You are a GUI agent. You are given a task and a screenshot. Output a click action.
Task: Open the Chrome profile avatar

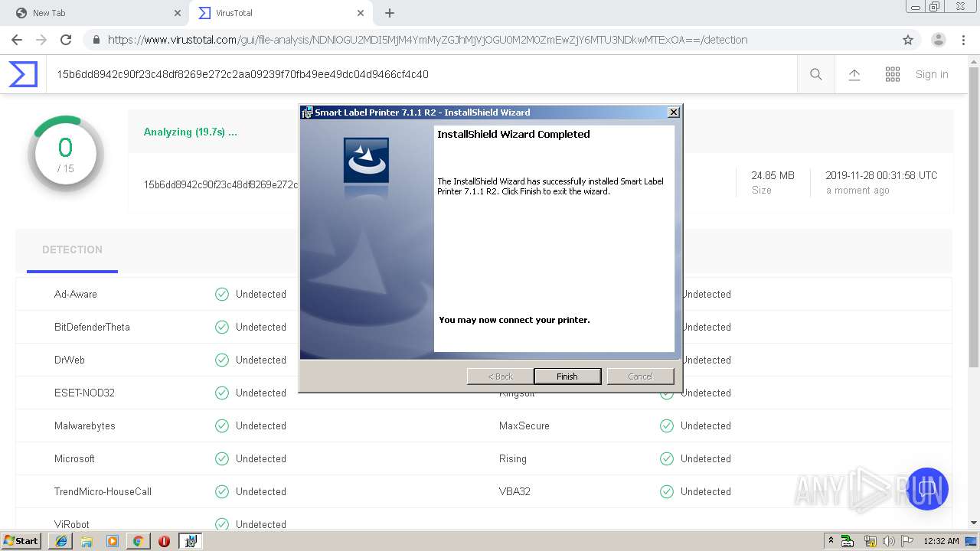click(x=939, y=40)
